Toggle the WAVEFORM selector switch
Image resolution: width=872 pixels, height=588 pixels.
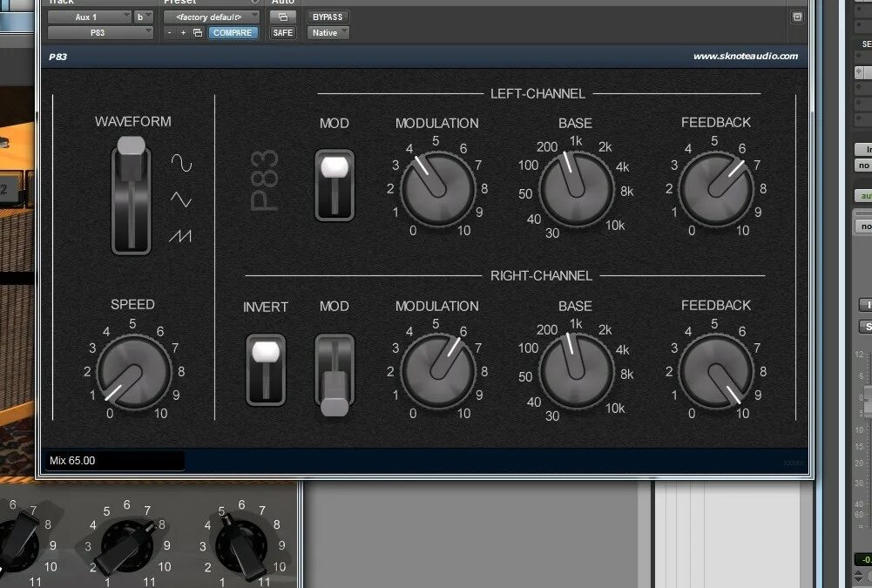click(x=132, y=196)
